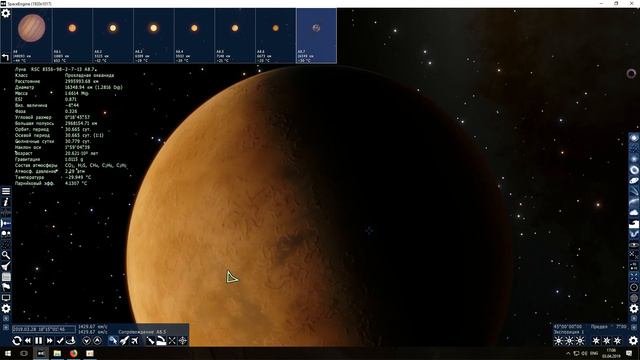Click the purple ring object at top right
This screenshot has height=360, width=640.
[x=631, y=74]
